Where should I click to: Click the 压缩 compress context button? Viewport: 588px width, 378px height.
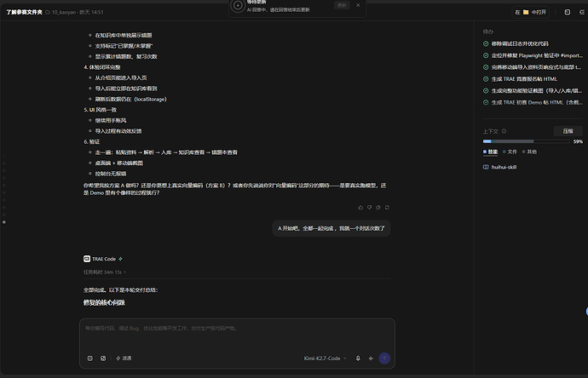[568, 131]
